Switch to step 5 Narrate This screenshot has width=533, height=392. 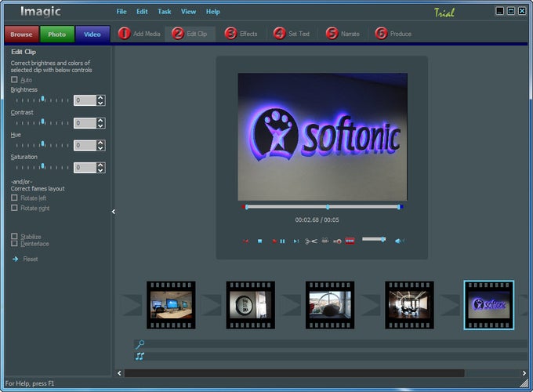click(343, 34)
